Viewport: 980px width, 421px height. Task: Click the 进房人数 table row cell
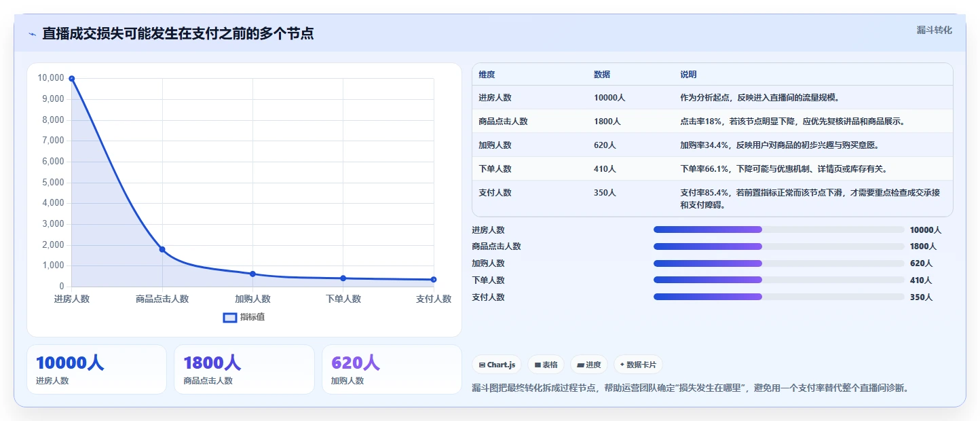[495, 98]
